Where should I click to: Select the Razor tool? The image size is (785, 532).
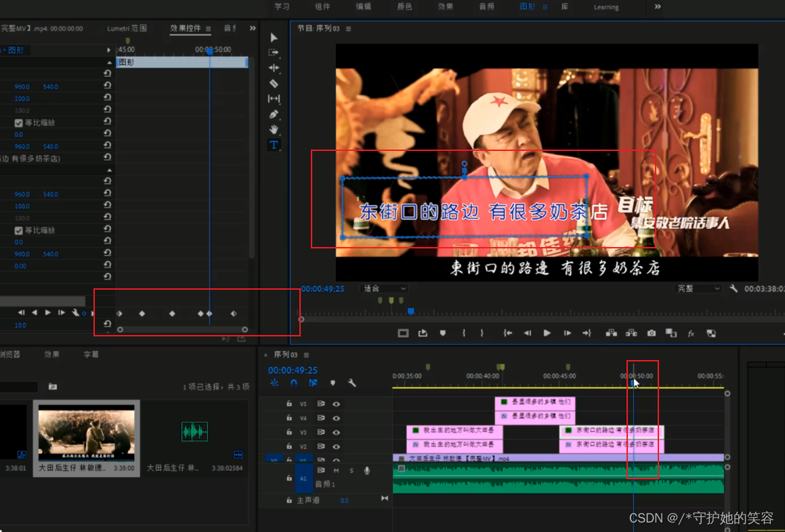point(274,83)
